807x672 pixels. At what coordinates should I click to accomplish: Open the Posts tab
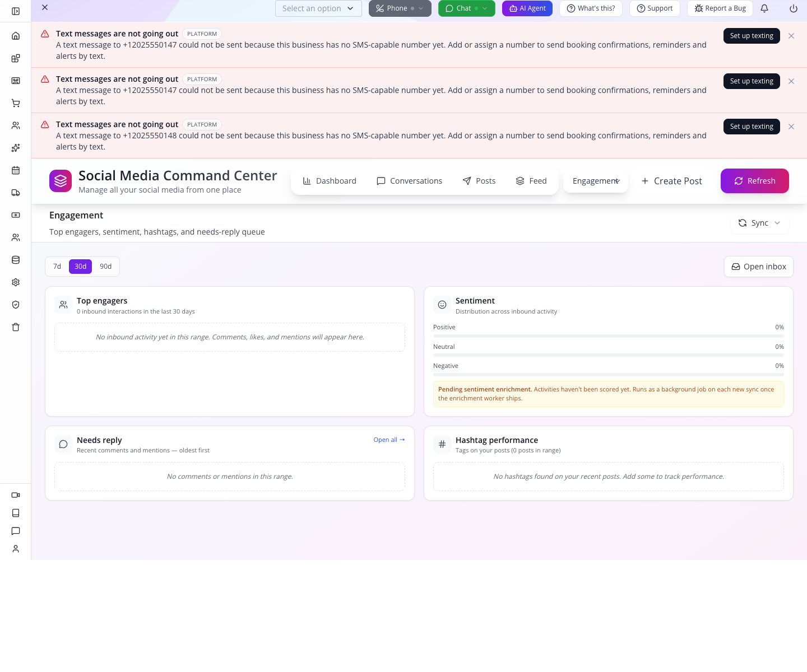click(479, 181)
